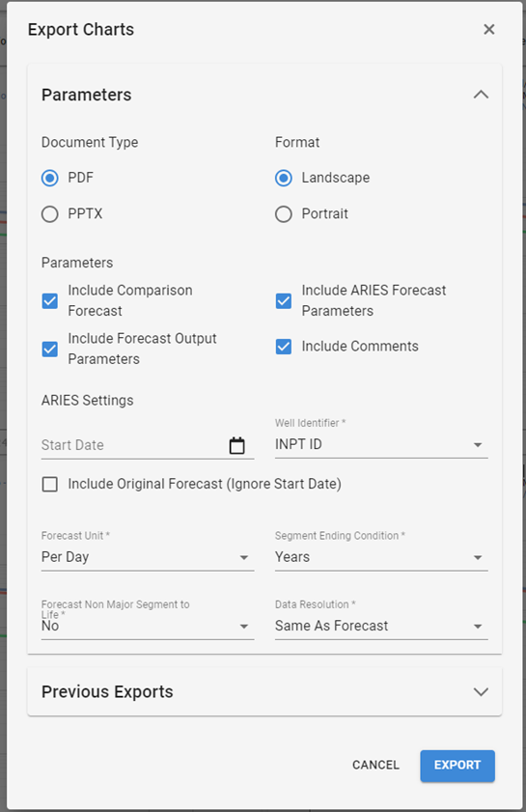Open the Well Identifier dropdown
526x812 pixels.
pos(381,444)
